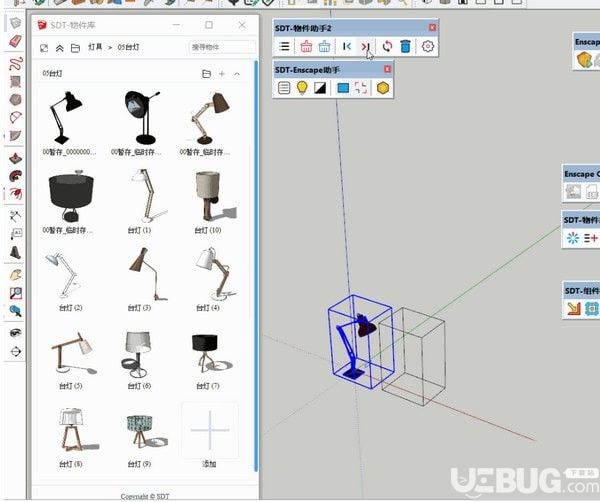Select the look around eye tool
Viewport: 600px width, 502px height.
15,333
